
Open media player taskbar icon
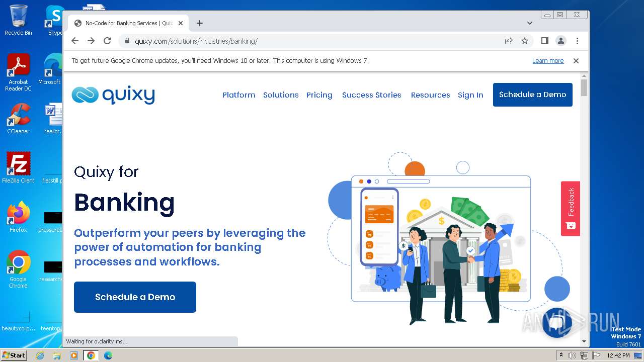[74, 355]
